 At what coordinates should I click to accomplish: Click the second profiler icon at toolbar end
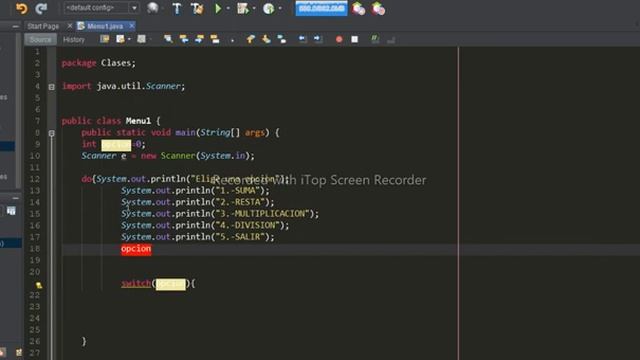[378, 9]
